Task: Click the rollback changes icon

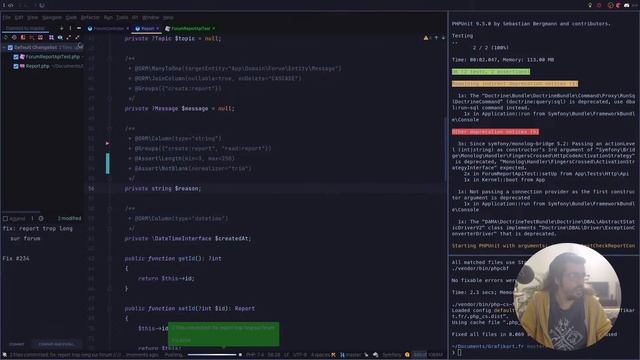Action: coord(14,38)
